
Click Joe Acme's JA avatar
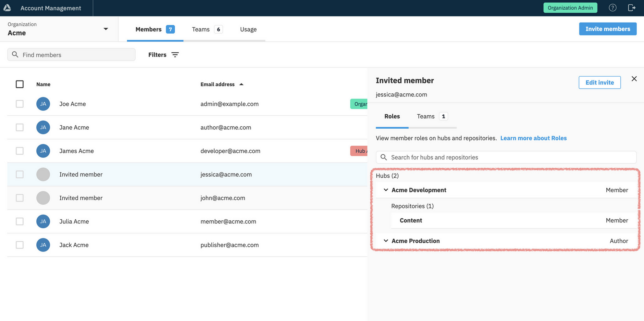(43, 104)
